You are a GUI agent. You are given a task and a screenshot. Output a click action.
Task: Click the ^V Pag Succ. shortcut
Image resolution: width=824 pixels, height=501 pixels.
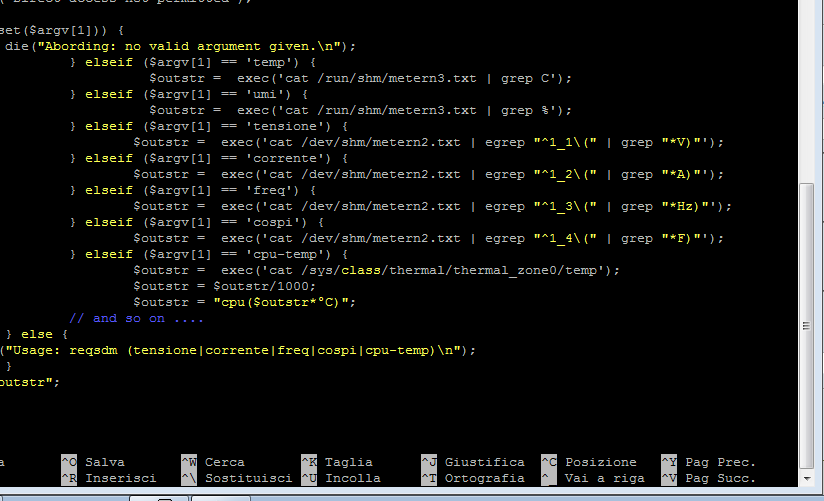pyautogui.click(x=708, y=478)
